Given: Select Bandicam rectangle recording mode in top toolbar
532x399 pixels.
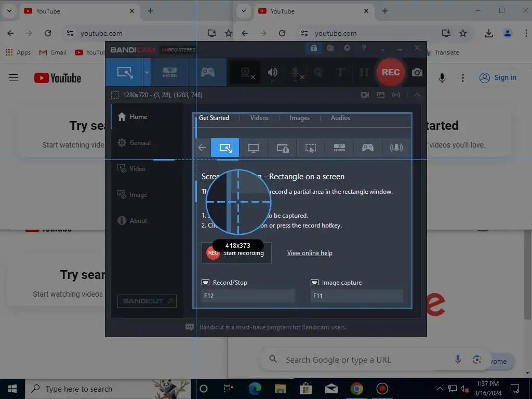Looking at the screenshot, I should coord(125,72).
